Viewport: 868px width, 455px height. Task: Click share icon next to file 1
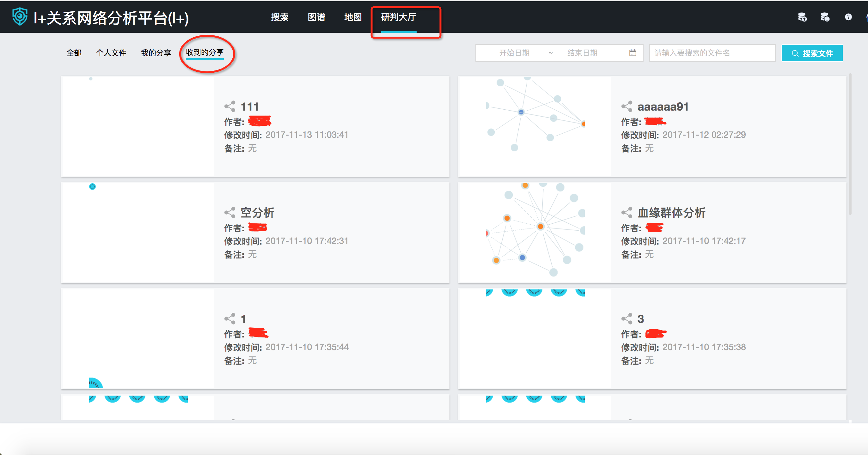(230, 318)
